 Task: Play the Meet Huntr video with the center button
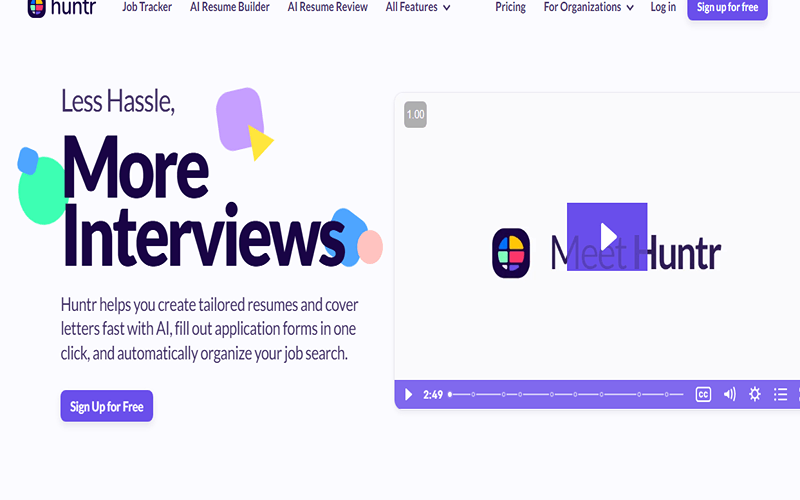[607, 237]
